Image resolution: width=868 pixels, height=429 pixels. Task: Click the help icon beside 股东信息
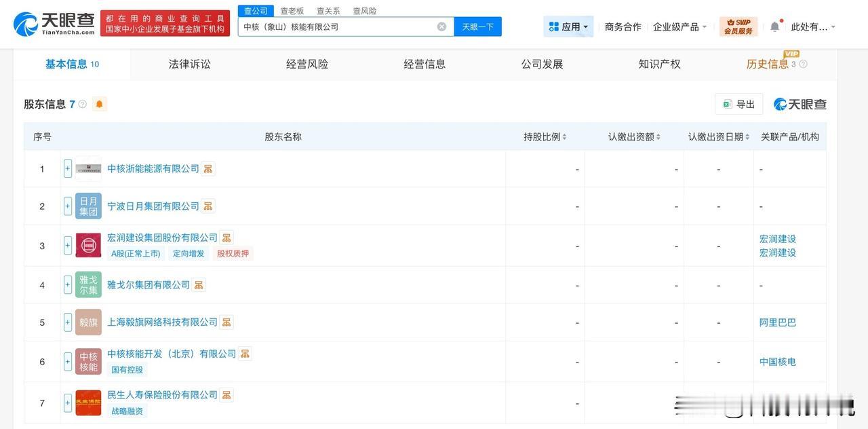coord(83,104)
